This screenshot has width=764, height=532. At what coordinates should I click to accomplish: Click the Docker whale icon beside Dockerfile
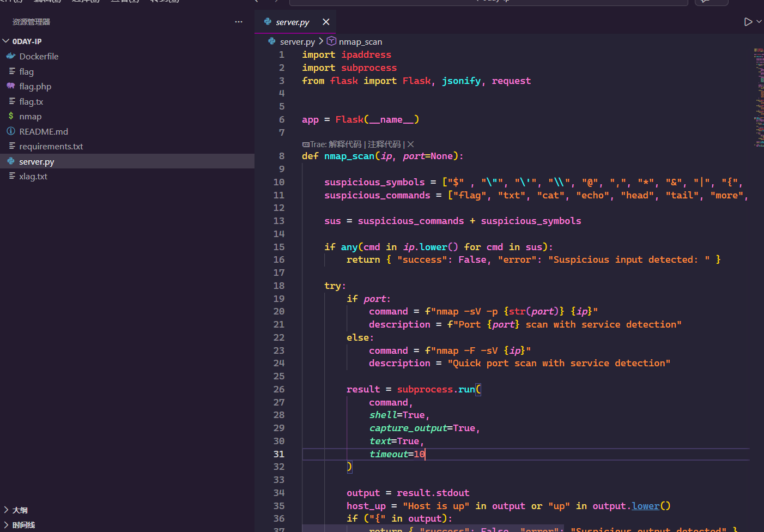11,56
